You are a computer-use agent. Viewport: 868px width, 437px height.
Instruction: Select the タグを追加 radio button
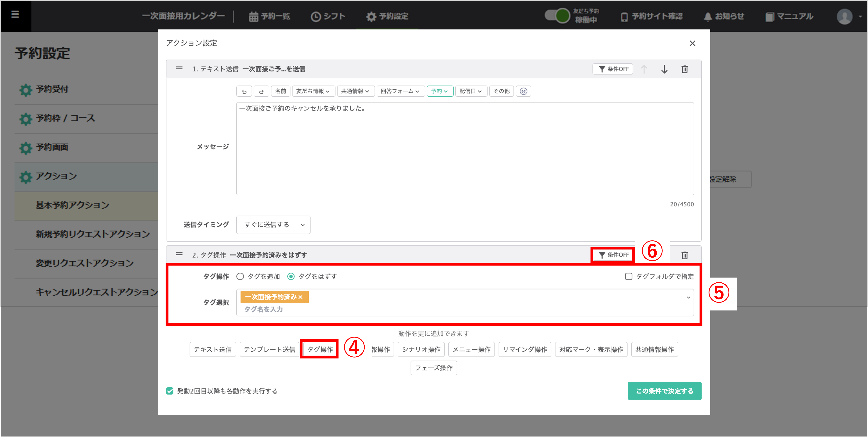(x=240, y=276)
